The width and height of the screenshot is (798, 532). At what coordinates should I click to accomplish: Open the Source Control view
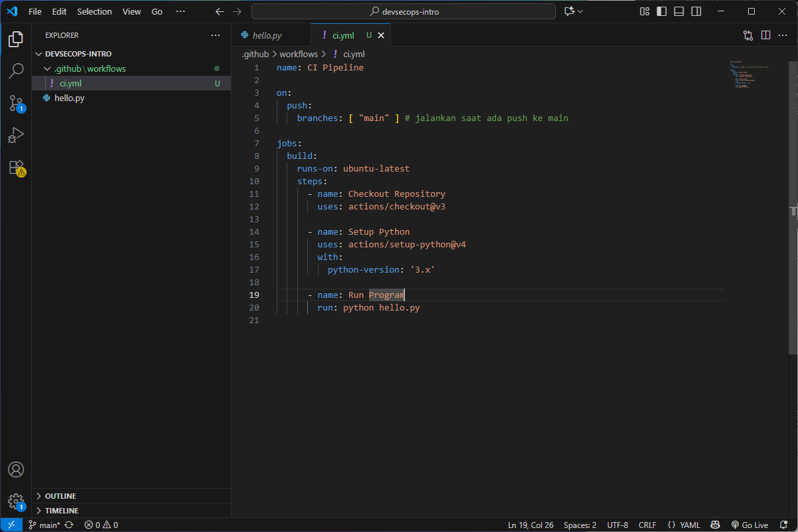pos(16,103)
